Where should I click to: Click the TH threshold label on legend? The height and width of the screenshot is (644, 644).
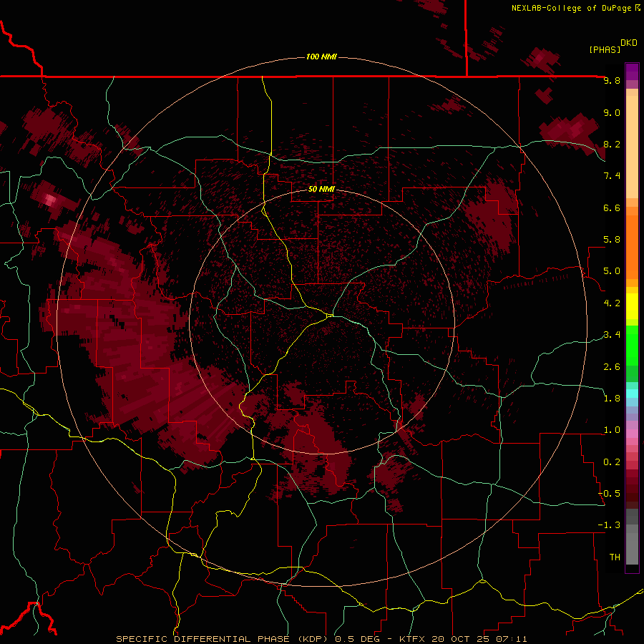click(615, 557)
